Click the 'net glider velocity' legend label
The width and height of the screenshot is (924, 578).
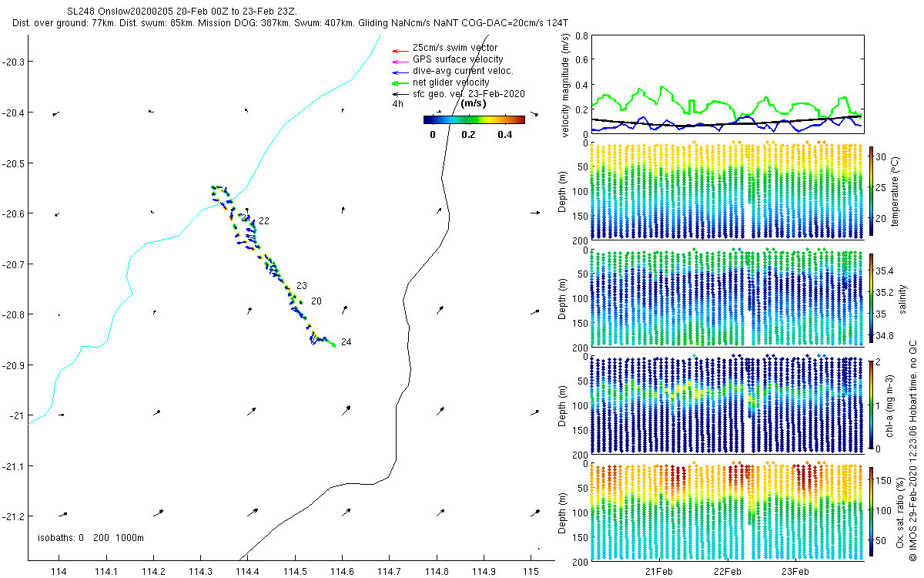pos(451,82)
